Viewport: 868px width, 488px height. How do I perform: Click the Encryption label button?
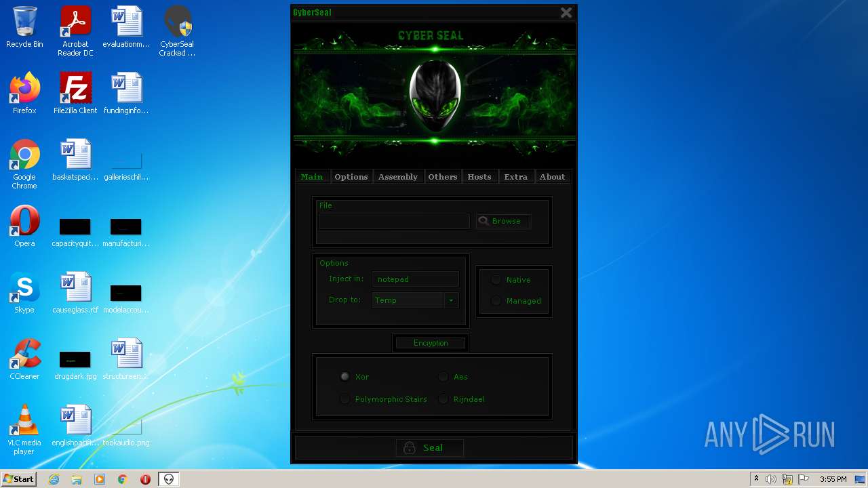[431, 343]
